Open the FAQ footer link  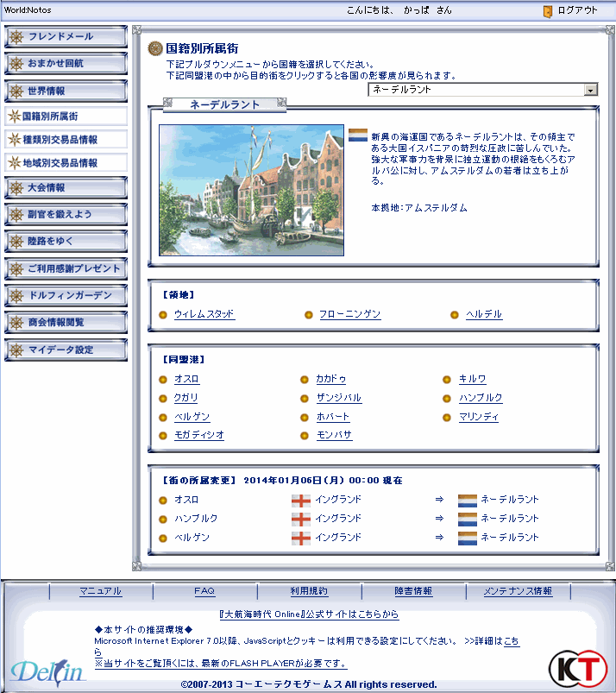tap(204, 591)
